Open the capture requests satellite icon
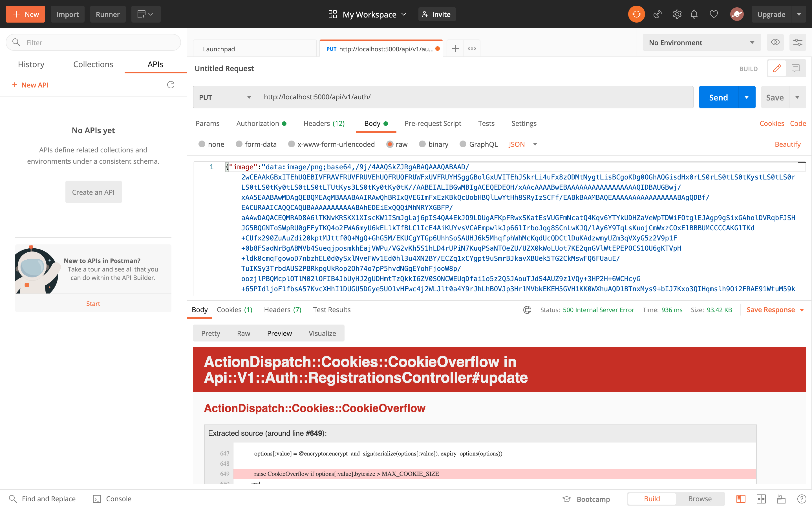This screenshot has height=508, width=812. click(657, 14)
